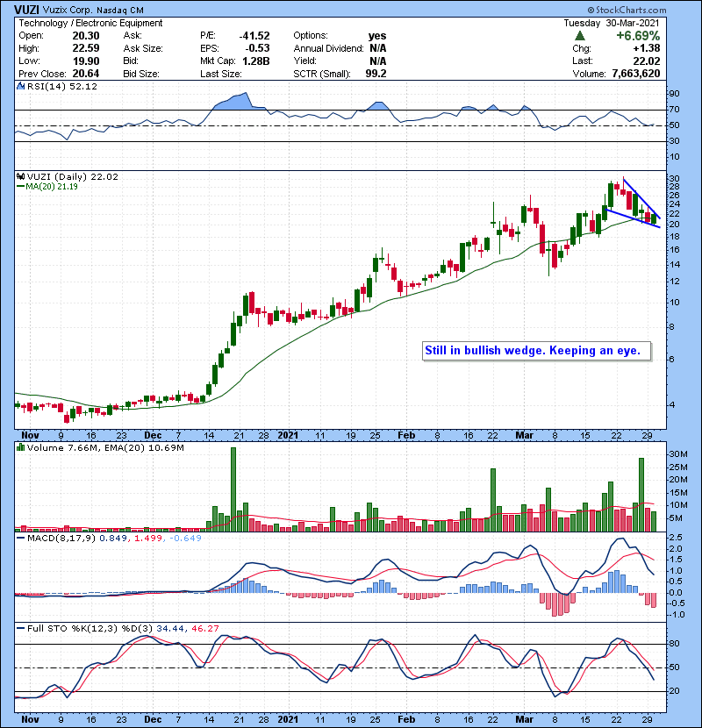702x728 pixels.
Task: Click the 2021 label on price axis
Action: click(288, 436)
